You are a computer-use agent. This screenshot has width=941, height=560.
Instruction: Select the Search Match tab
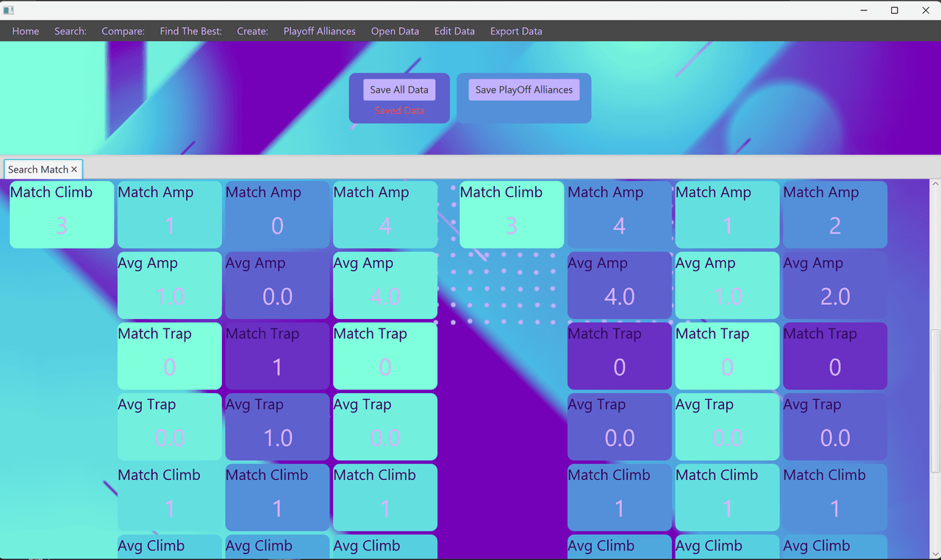coord(38,170)
